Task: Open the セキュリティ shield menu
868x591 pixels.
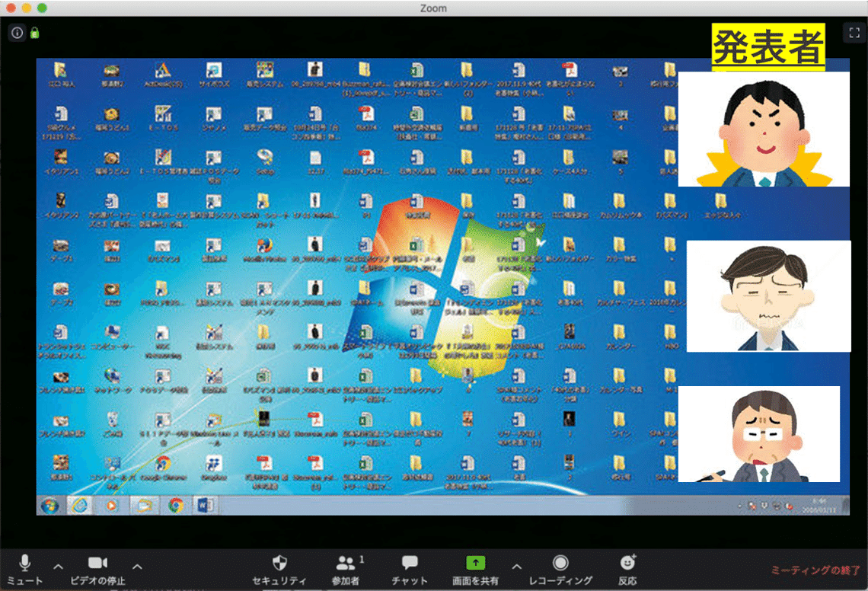Action: (279, 570)
